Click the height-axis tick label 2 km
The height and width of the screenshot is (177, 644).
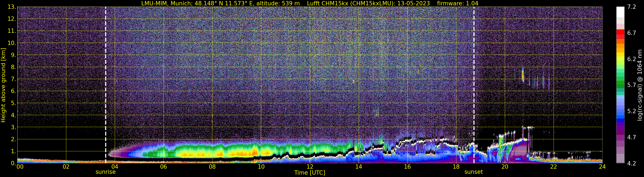point(13,139)
